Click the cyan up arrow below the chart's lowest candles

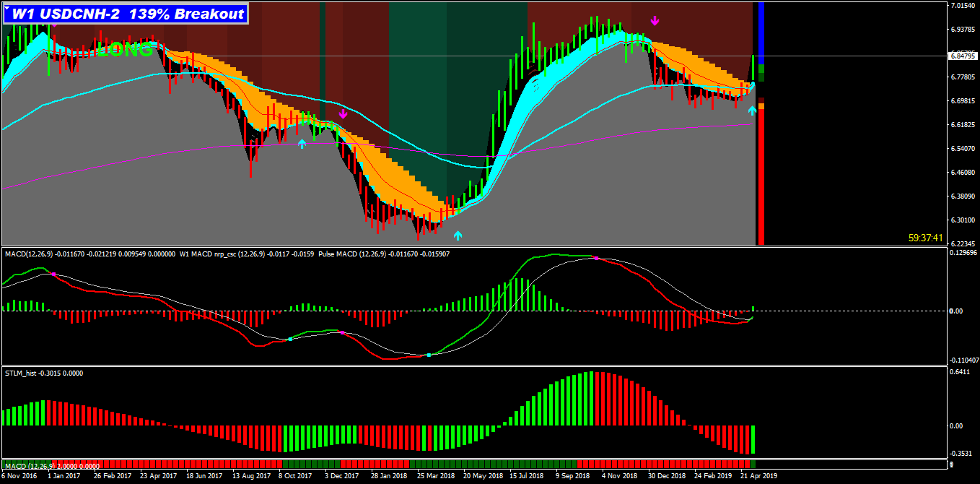(458, 235)
